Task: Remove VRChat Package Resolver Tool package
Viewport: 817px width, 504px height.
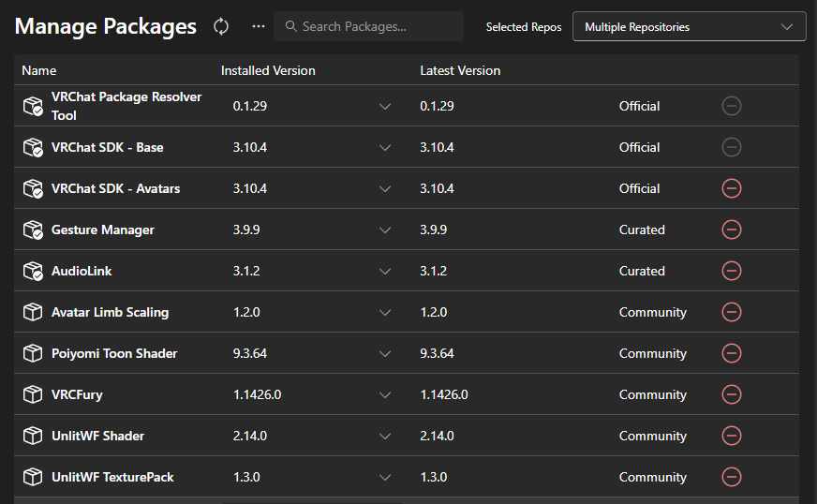Action: 732,106
